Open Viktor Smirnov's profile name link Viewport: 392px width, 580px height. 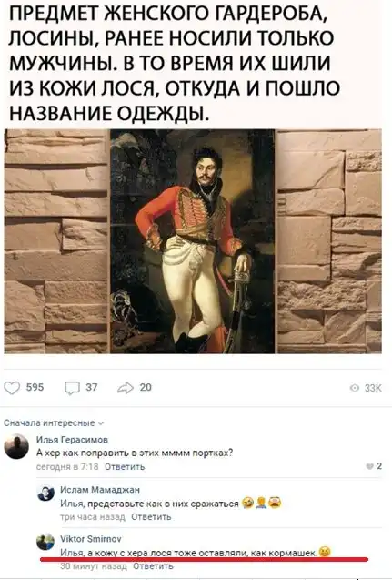coord(91,539)
